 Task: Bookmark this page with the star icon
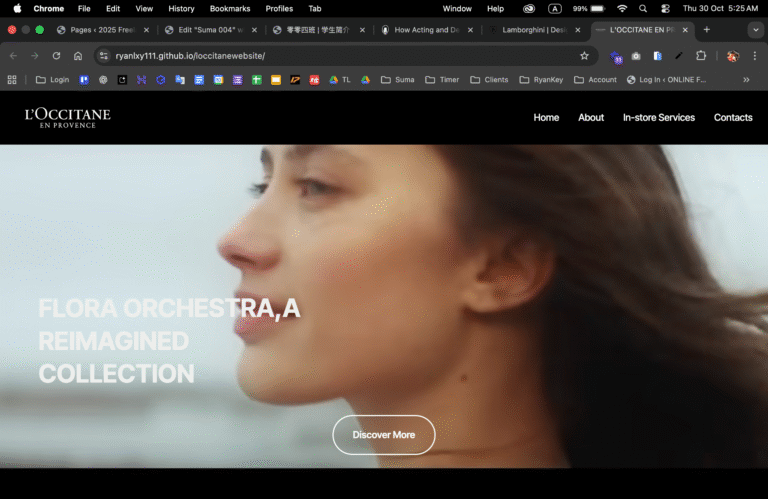click(584, 56)
